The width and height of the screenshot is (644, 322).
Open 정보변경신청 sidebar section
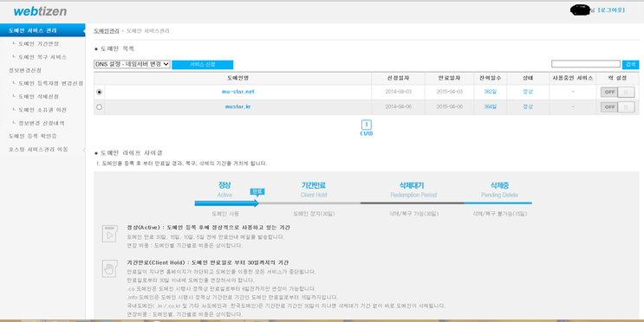(25, 70)
